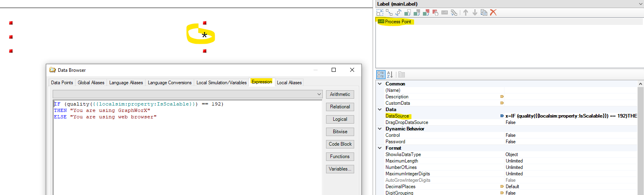Click the Variables... button
This screenshot has width=644, height=195.
click(x=340, y=169)
